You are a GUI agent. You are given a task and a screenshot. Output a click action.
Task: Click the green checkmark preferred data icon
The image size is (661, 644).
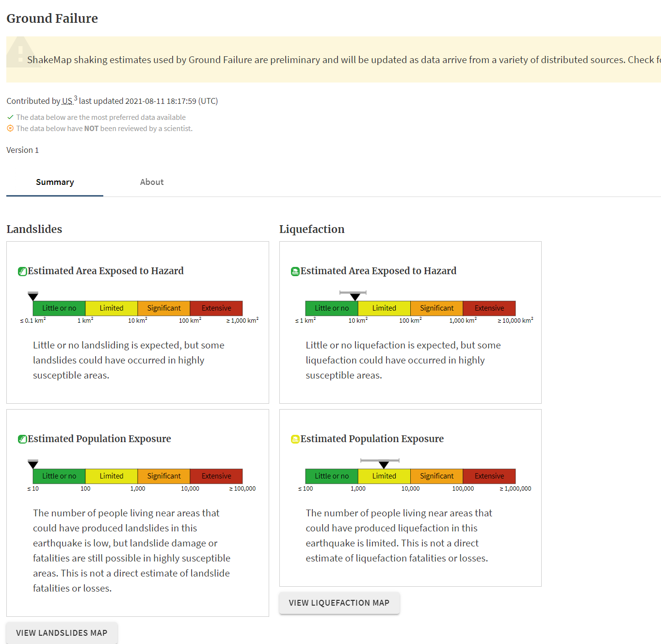tap(10, 117)
